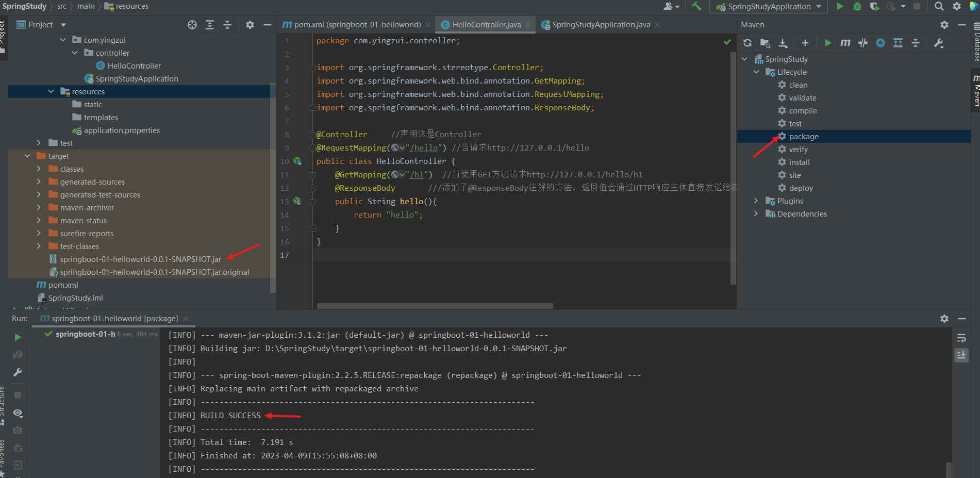Screen dimensions: 980x478
Task: Click the 'main' breadcrumb in navigation bar
Action: click(86, 6)
